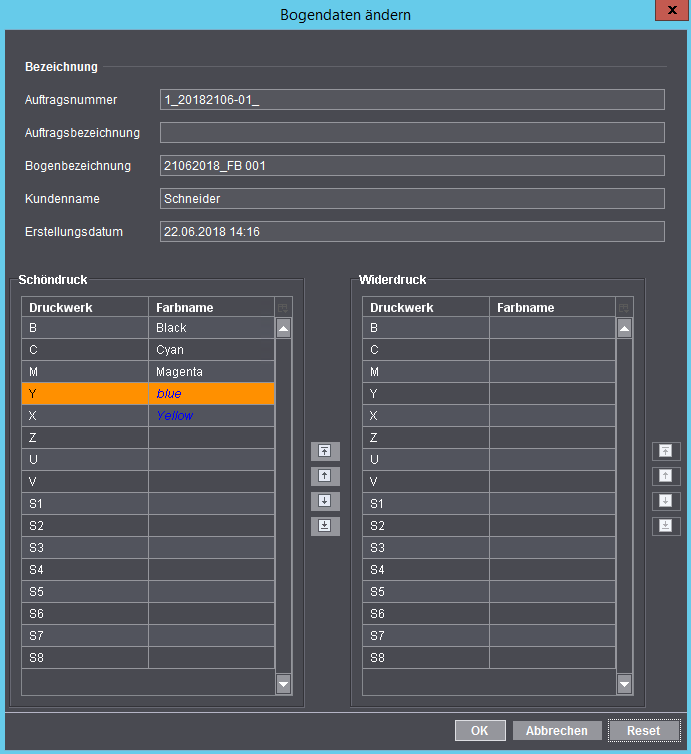The width and height of the screenshot is (691, 754).
Task: Open Widerdruck table column configuration icon
Action: coord(624,308)
